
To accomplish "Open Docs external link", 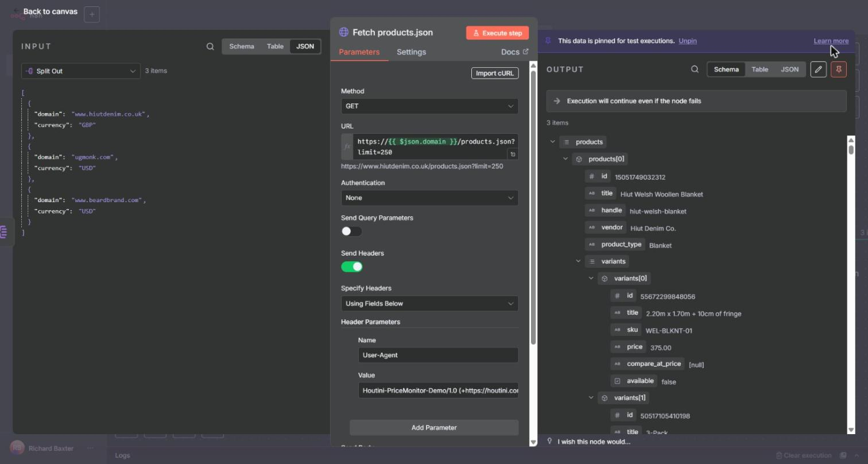I will pyautogui.click(x=514, y=52).
